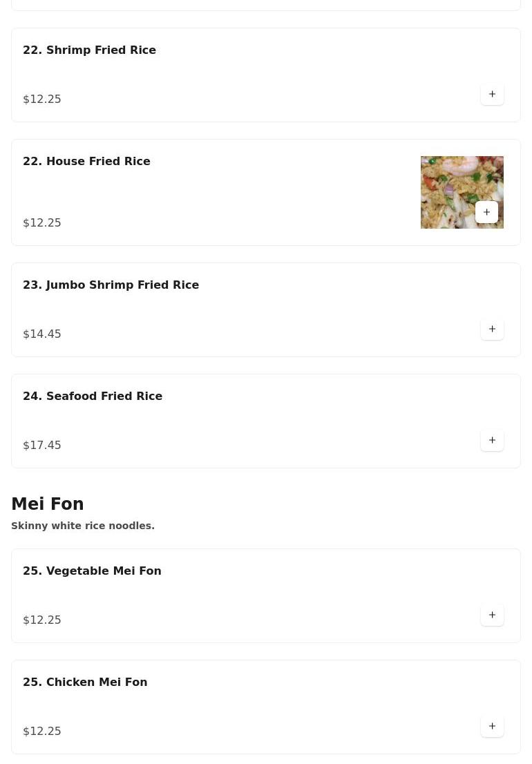The height and width of the screenshot is (764, 532).
Task: Add House Fried Rice using plus icon
Action: tap(486, 212)
